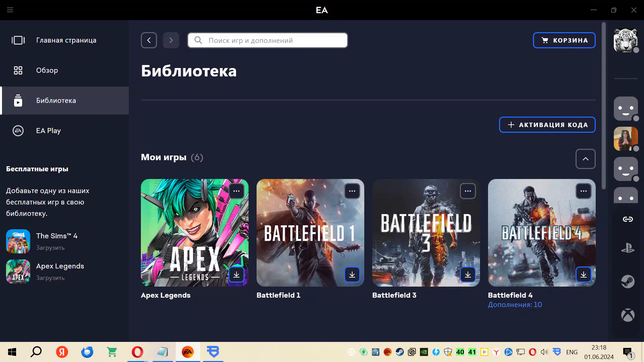Open the tiger profile avatar

point(626,40)
